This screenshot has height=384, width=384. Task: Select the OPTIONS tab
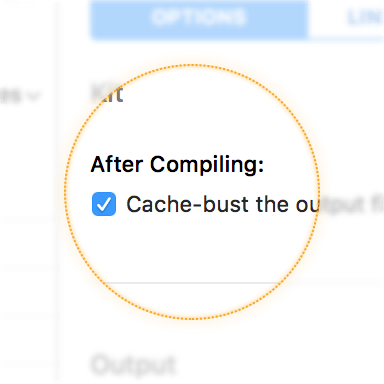coord(199,18)
